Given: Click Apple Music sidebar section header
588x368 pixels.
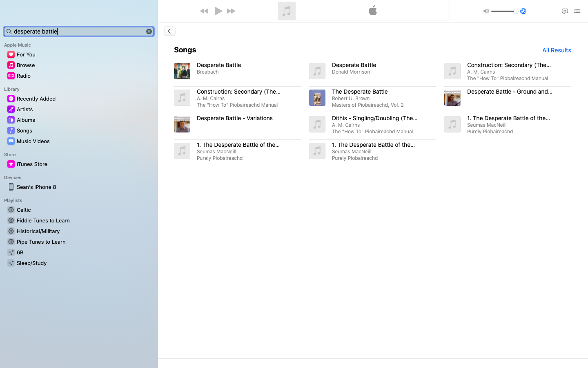Looking at the screenshot, I should click(x=18, y=45).
